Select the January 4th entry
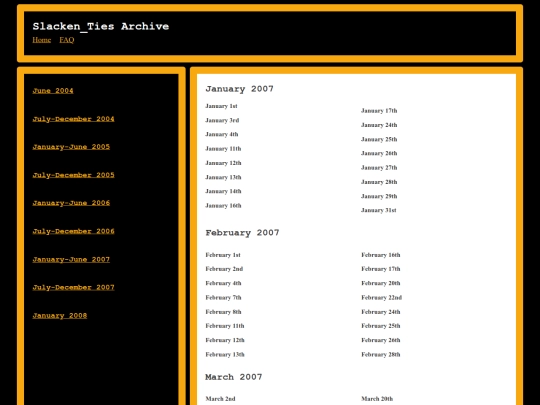Viewport: 540px width, 405px height. [222, 134]
